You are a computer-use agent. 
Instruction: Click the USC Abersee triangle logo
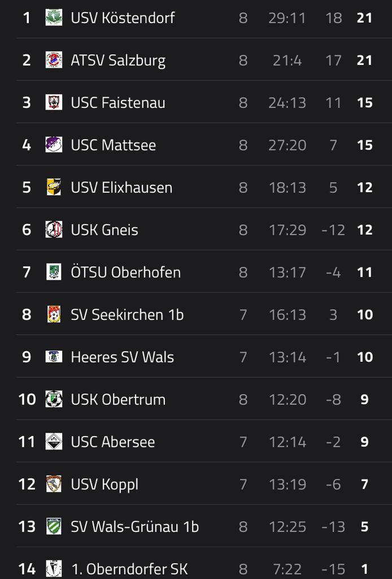(x=54, y=442)
